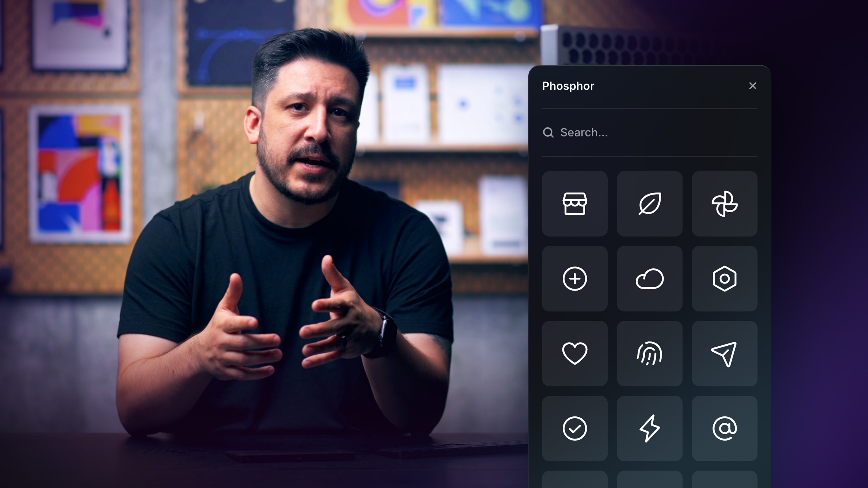The height and width of the screenshot is (488, 868).
Task: Pick the pinwheel icon tile
Action: coord(724,203)
